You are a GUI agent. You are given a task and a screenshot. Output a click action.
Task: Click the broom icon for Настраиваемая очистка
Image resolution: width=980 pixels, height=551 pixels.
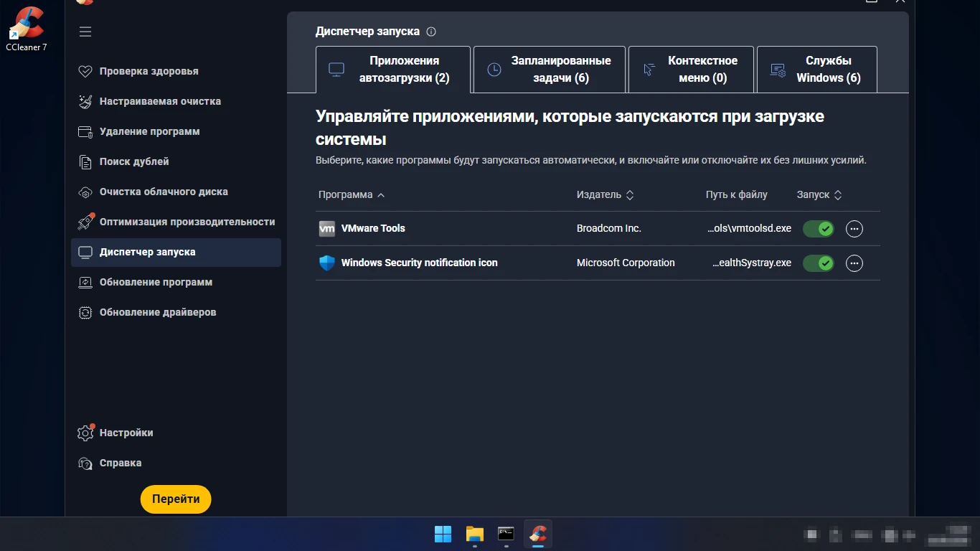point(85,101)
